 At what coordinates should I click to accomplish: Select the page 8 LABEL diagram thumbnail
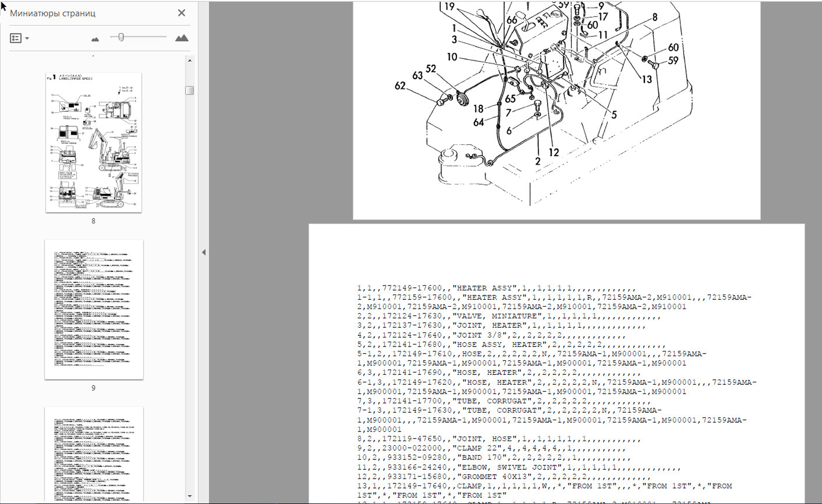(x=93, y=143)
